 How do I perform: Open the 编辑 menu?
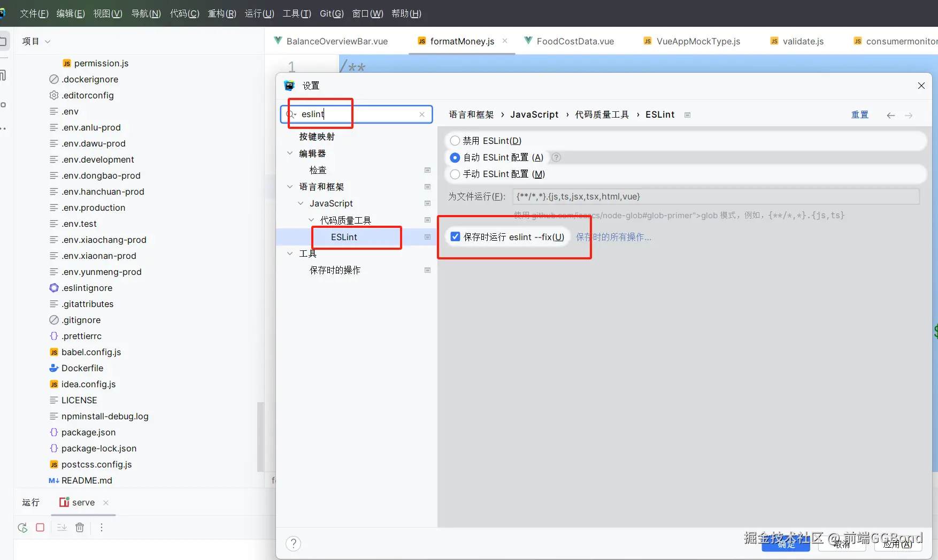coord(71,13)
